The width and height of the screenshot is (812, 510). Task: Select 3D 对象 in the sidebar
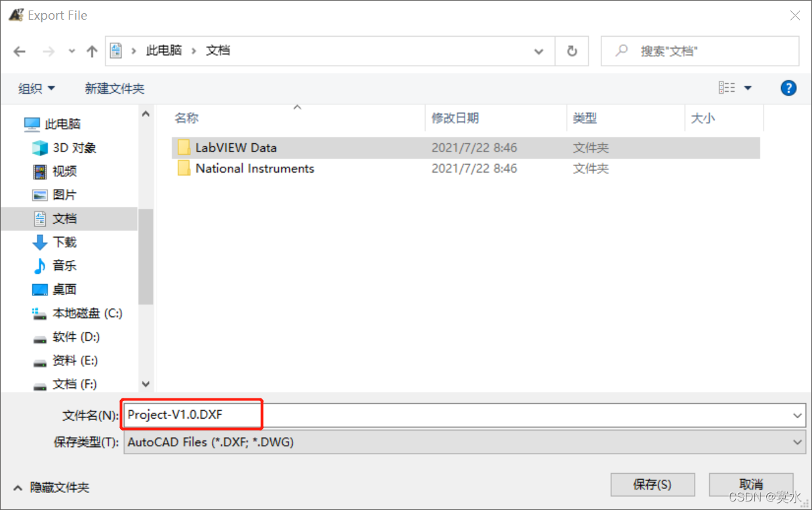point(64,148)
